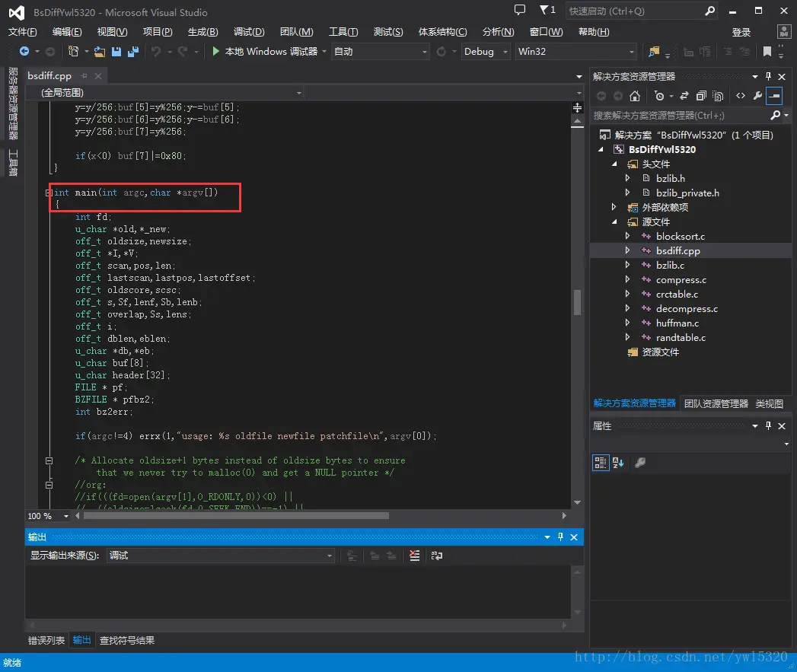
Task: Click the View Code angle-brackets icon
Action: tap(741, 96)
